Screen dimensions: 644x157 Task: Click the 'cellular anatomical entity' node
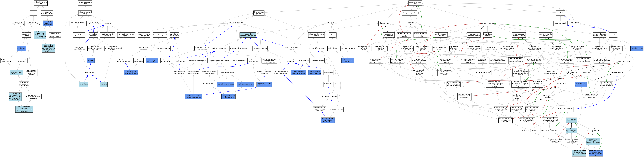85,13
